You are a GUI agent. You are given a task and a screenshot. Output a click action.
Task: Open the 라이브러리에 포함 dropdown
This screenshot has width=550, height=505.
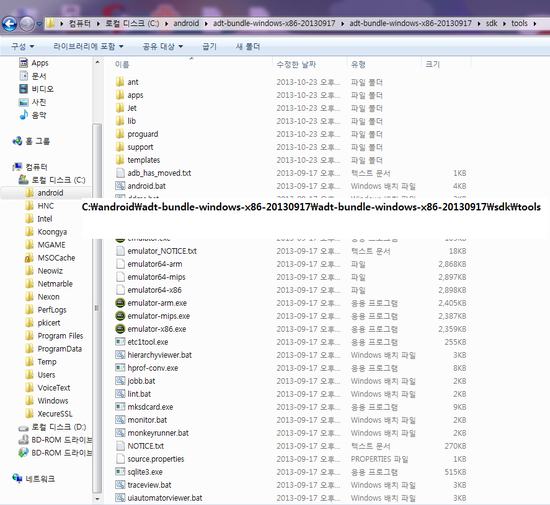point(88,46)
